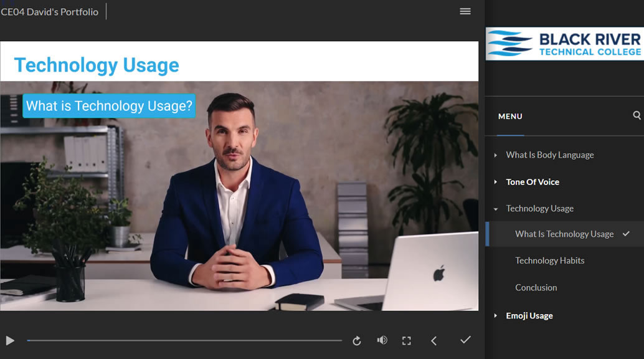The image size is (644, 359).
Task: Expand What Is Body Language section
Action: [x=496, y=155]
